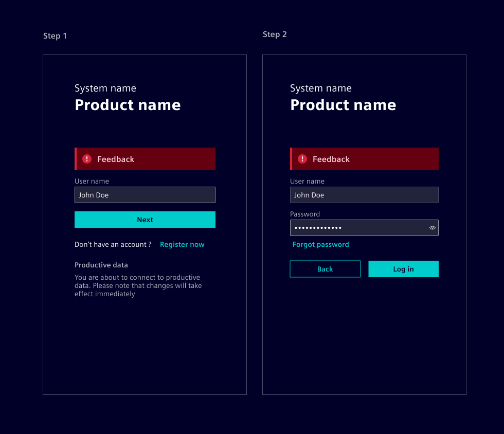This screenshot has width=504, height=434.
Task: Click the error exclamation icon in Step 1 Feedback banner
Action: click(x=86, y=159)
